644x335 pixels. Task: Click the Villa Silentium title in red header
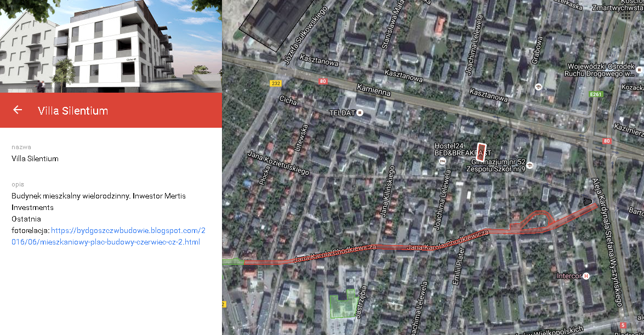click(x=73, y=111)
